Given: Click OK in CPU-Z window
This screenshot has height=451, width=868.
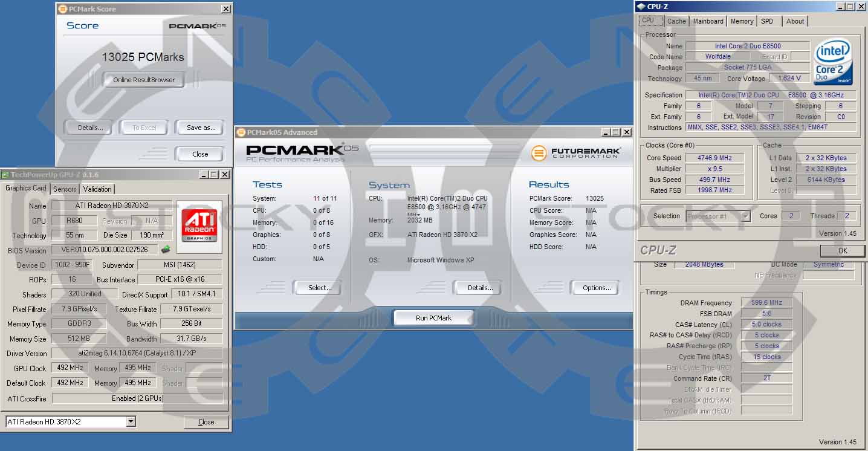Looking at the screenshot, I should [x=843, y=250].
